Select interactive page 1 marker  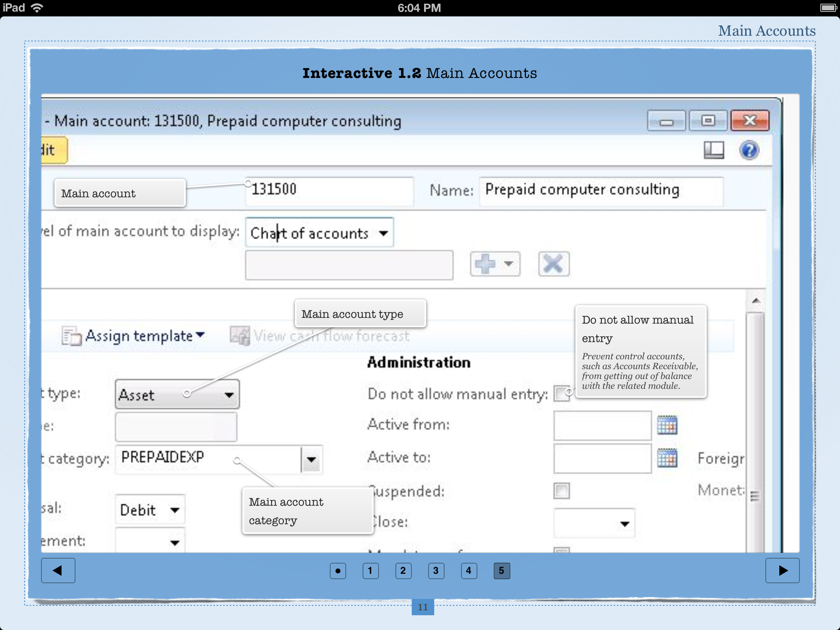pyautogui.click(x=370, y=571)
